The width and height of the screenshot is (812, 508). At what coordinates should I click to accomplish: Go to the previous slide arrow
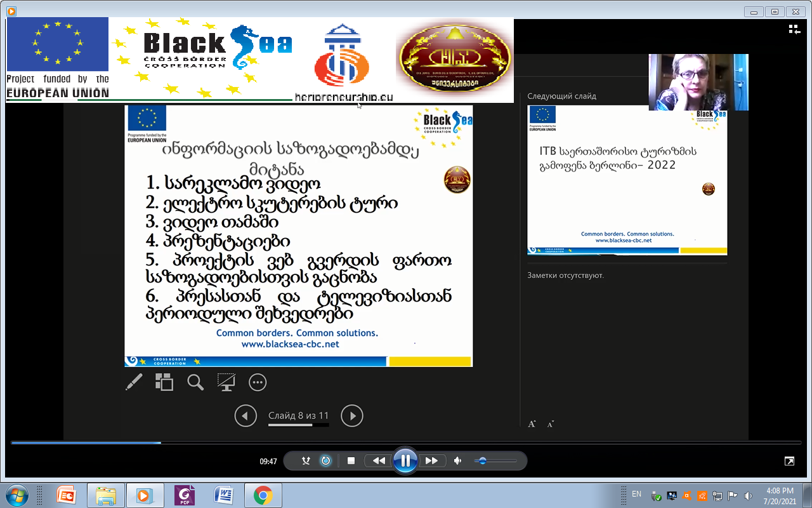(x=246, y=416)
